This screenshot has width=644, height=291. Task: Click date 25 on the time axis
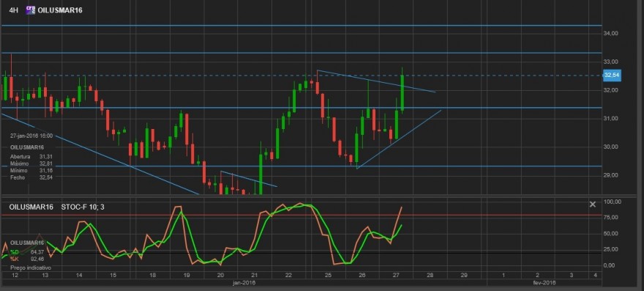click(328, 275)
